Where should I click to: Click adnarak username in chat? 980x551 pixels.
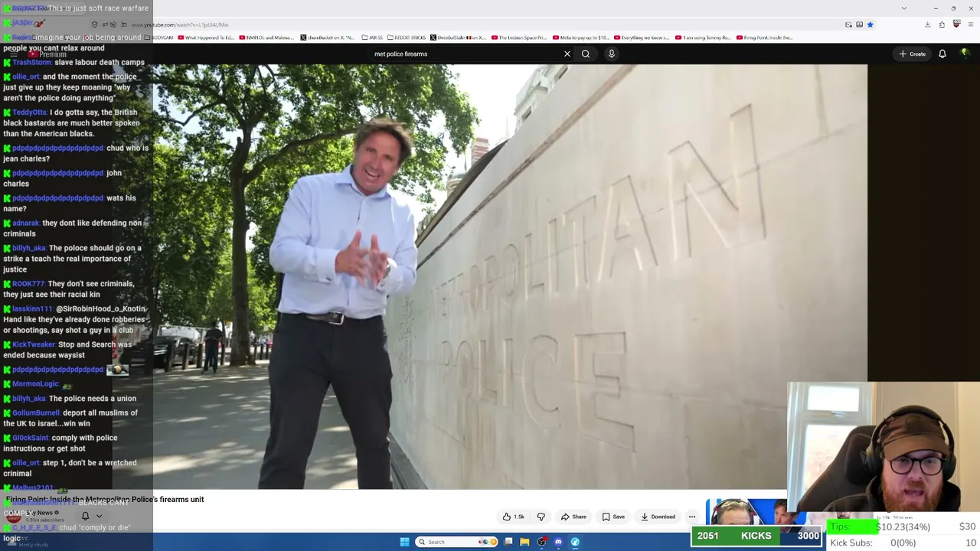(26, 223)
